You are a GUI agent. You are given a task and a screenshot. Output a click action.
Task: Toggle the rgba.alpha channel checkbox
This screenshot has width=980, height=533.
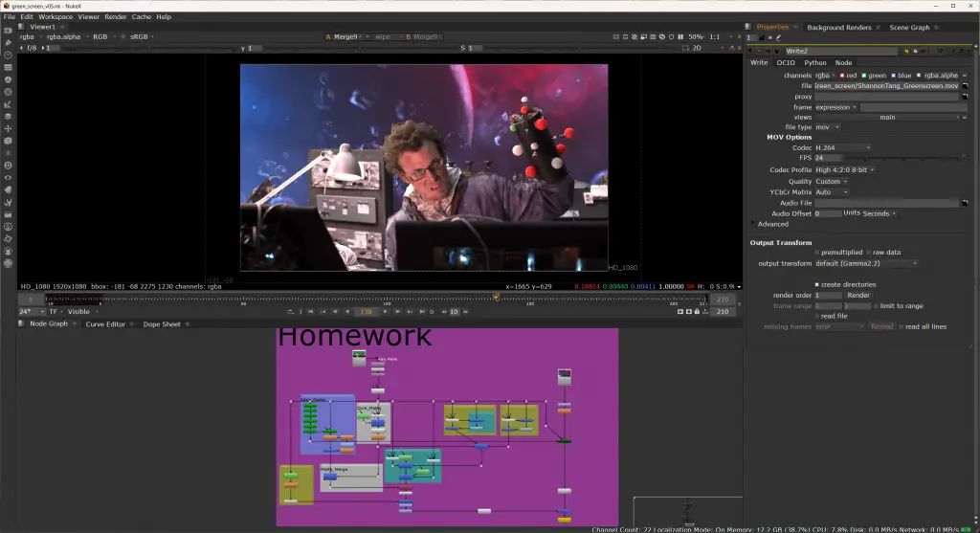point(919,76)
